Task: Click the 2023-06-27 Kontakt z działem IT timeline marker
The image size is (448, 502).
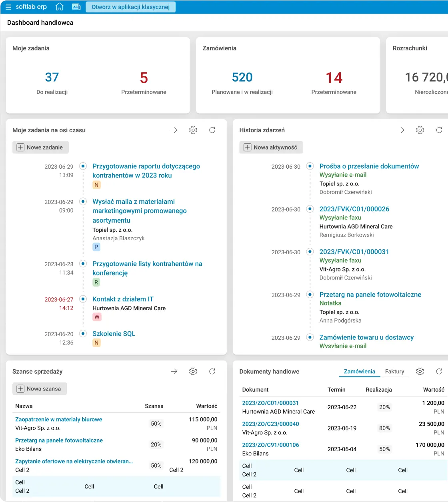Action: 83,299
